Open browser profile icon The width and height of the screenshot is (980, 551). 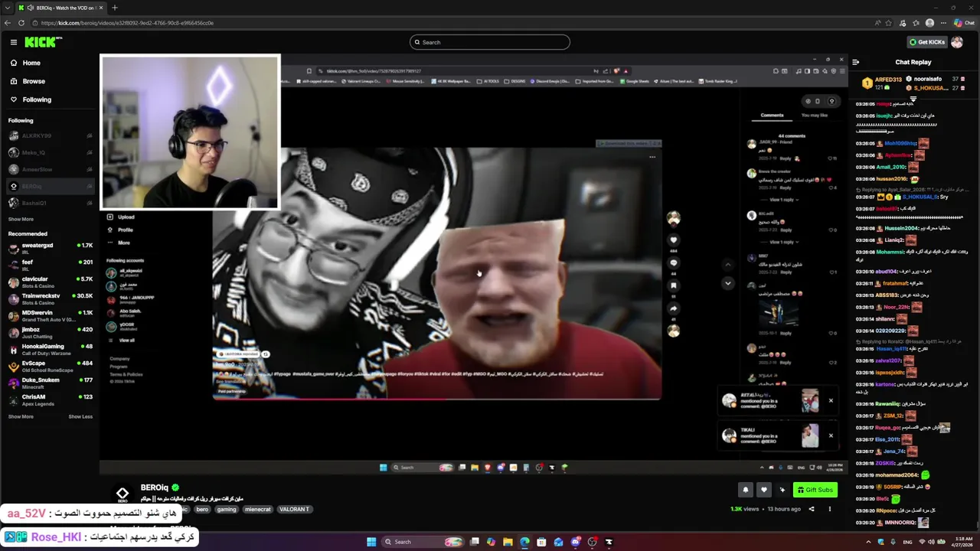929,23
